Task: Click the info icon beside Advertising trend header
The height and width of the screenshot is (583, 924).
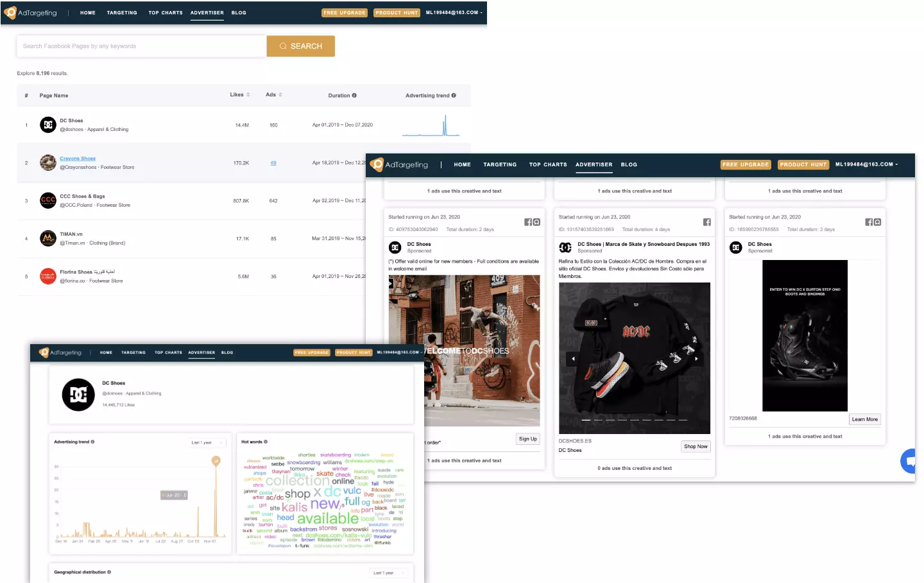Action: 454,94
